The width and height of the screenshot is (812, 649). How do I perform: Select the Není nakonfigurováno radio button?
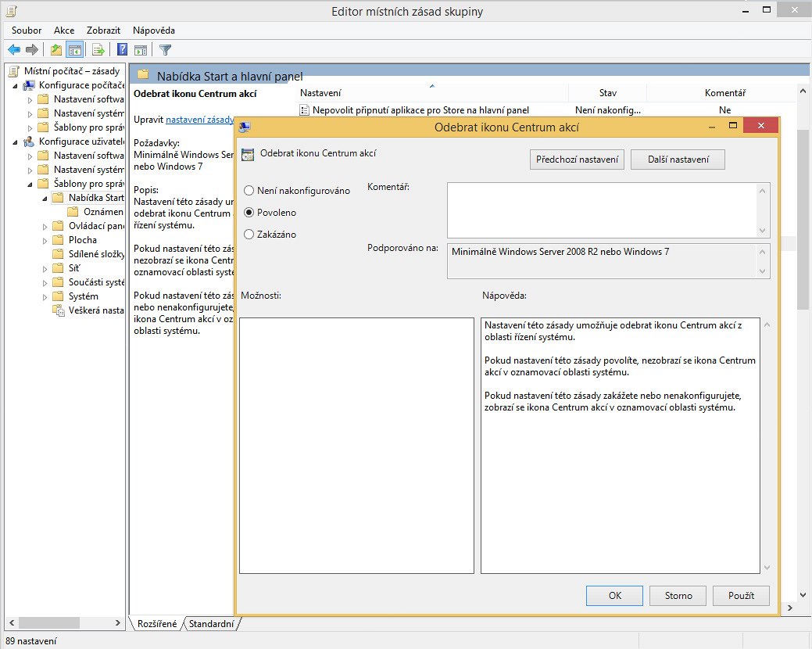coord(249,191)
